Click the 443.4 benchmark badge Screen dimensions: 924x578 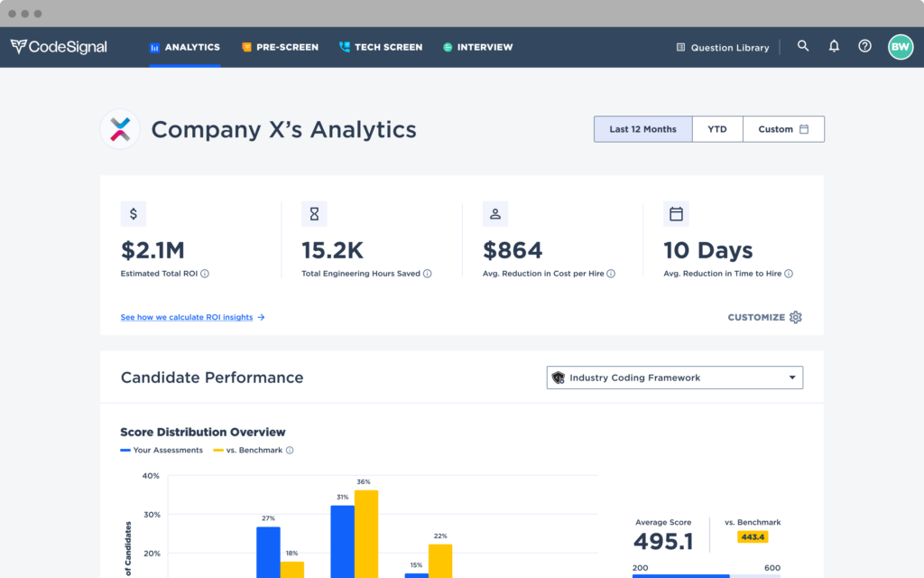tap(753, 536)
